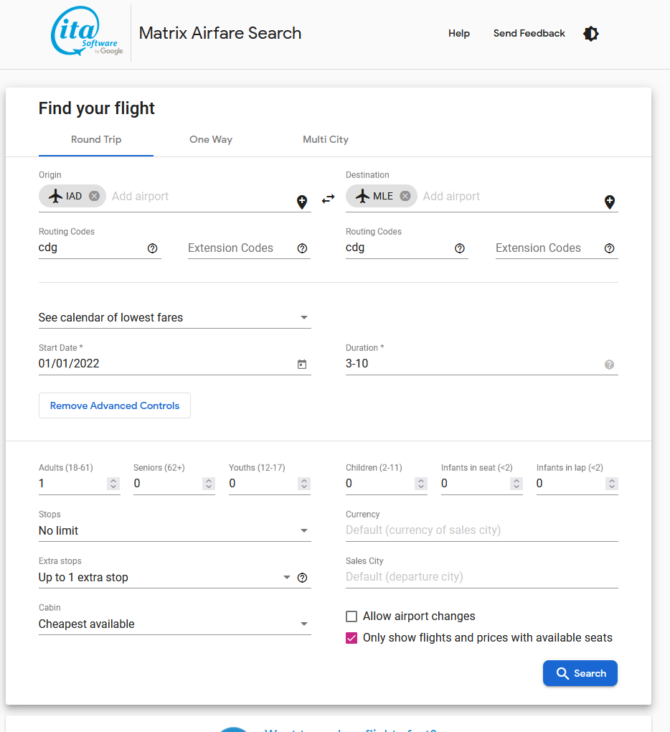Remove the IAD airport chip
The height and width of the screenshot is (732, 670).
(x=94, y=196)
